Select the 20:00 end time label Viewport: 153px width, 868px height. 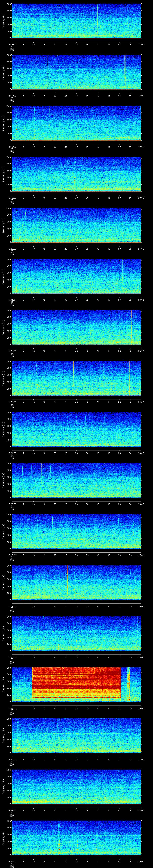[x=141, y=198]
